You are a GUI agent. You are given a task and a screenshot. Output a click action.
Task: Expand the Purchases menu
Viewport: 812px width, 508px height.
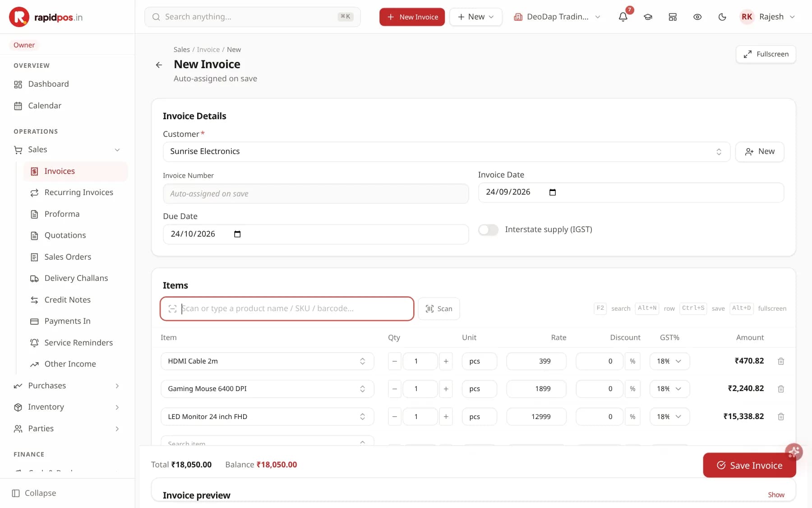point(67,386)
